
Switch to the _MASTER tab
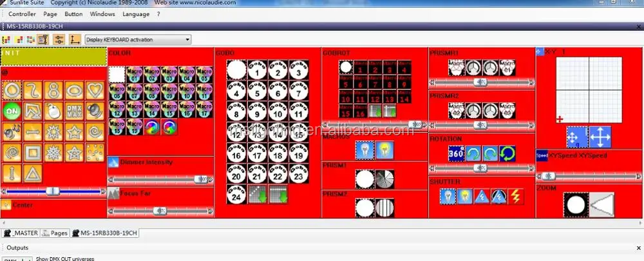[21, 233]
